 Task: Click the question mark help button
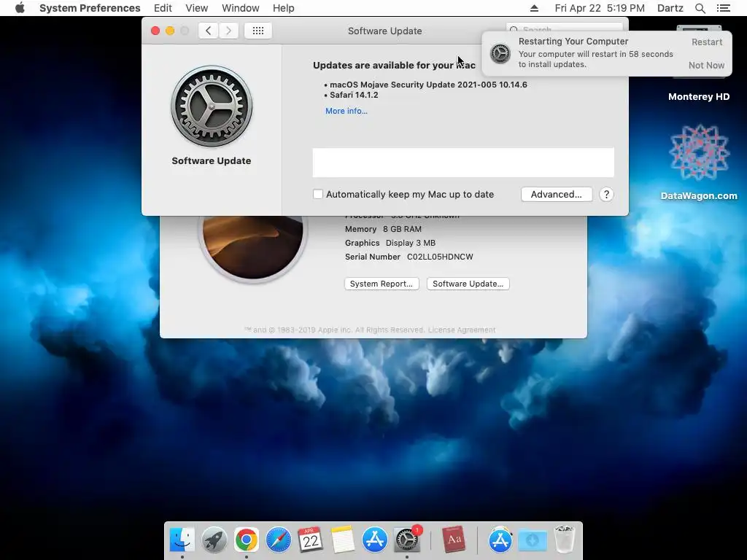tap(606, 194)
